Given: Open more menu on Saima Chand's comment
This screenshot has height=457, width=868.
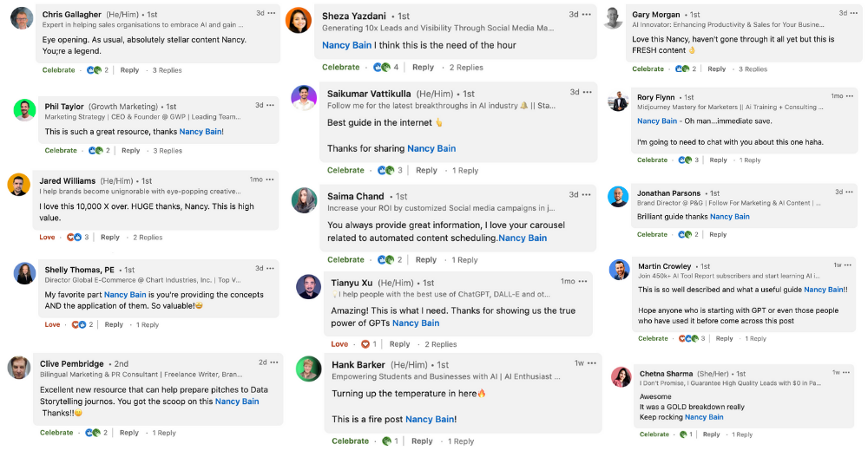Looking at the screenshot, I should click(x=586, y=195).
